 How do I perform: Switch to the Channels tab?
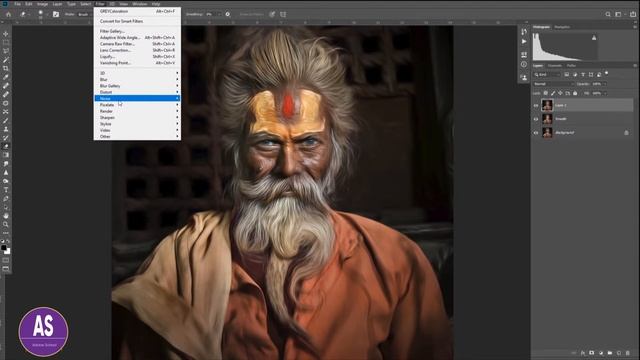tap(555, 65)
